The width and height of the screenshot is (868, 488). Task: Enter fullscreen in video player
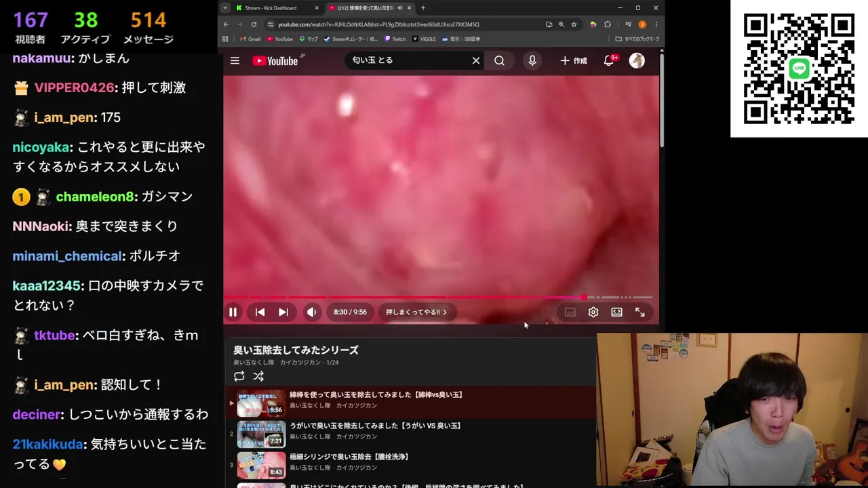[639, 312]
